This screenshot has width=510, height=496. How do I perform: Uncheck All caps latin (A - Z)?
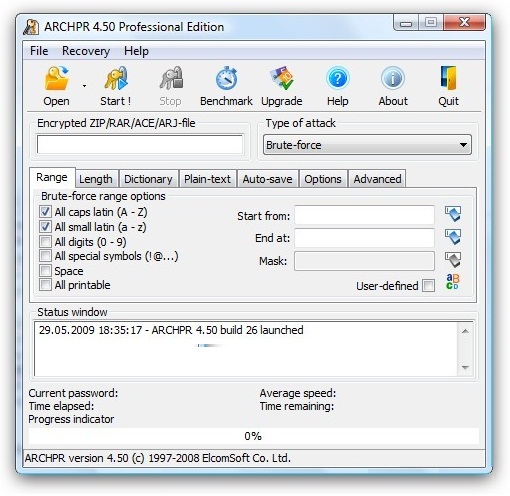pyautogui.click(x=45, y=212)
